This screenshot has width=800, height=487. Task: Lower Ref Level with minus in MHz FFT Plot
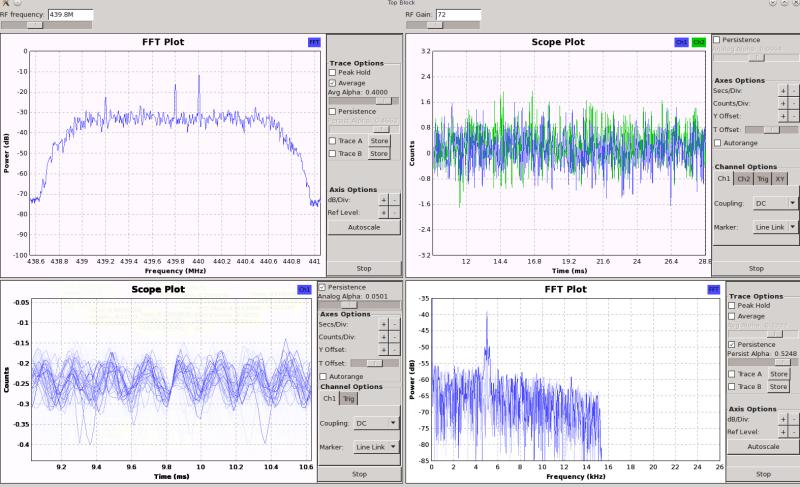point(394,213)
